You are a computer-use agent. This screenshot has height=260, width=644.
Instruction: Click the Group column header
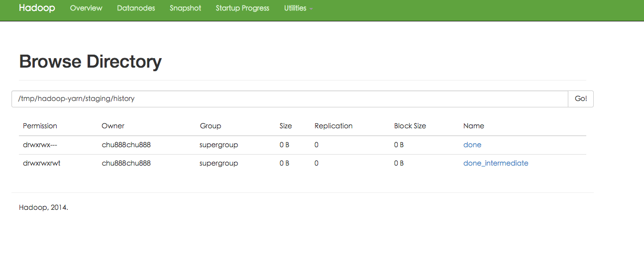pos(210,126)
